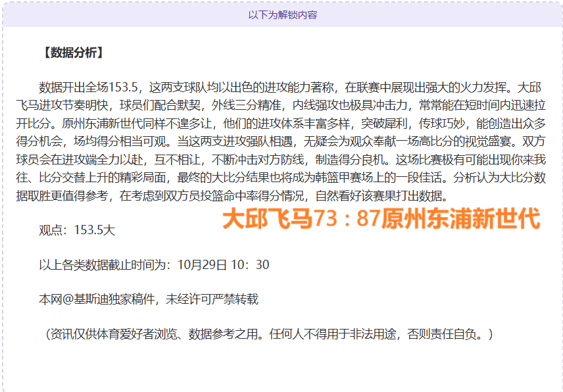Click '原州东浦新世代' in the orange score text
Image resolution: width=563 pixels, height=392 pixels.
(x=460, y=219)
